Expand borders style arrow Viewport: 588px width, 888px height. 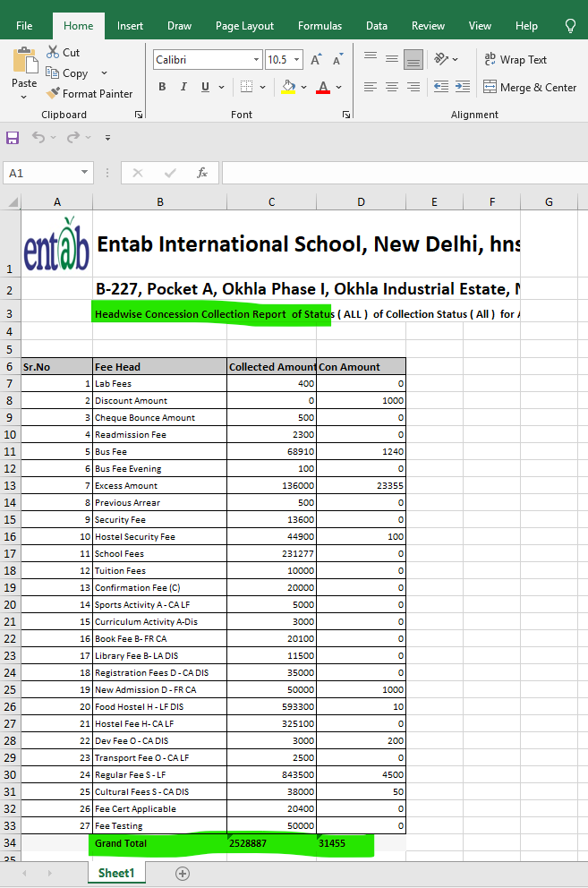262,87
